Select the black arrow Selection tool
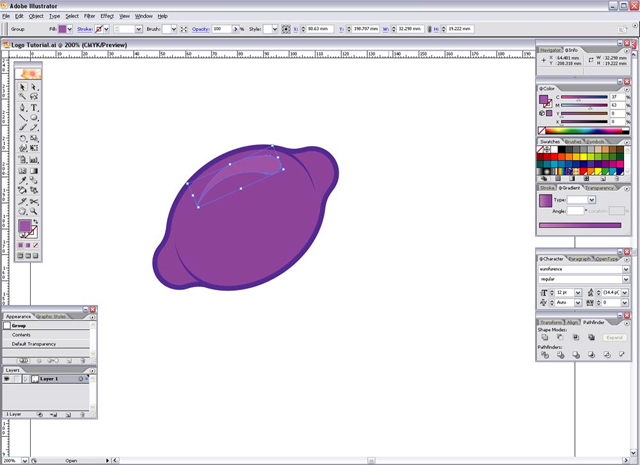This screenshot has height=465, width=640. [22, 87]
